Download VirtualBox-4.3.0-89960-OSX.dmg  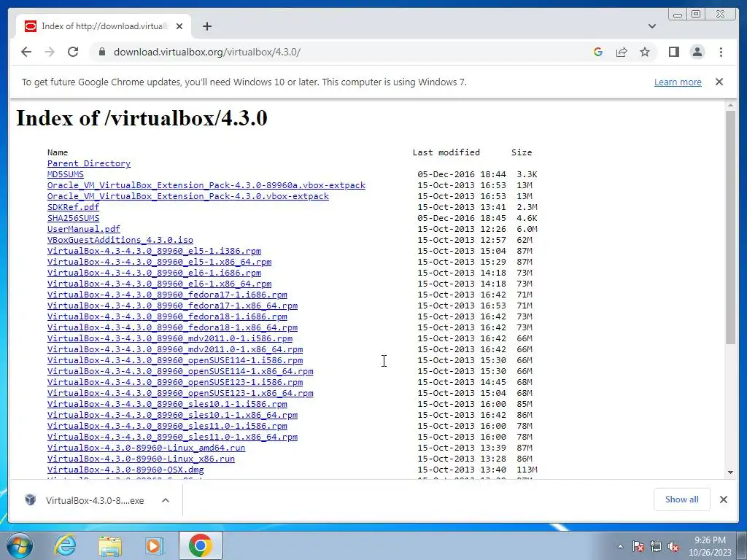pos(125,470)
